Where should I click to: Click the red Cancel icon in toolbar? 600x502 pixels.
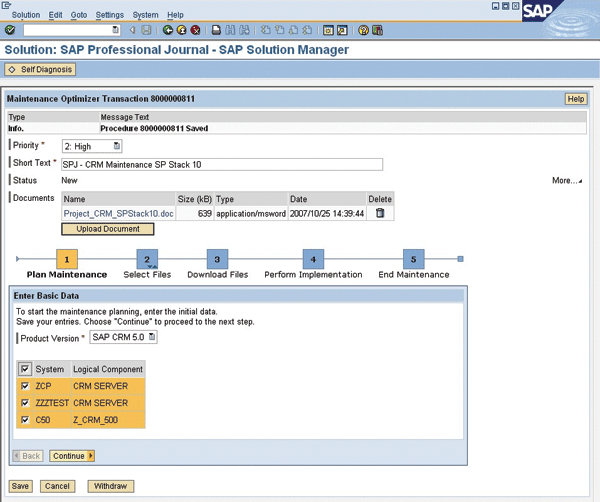(196, 30)
